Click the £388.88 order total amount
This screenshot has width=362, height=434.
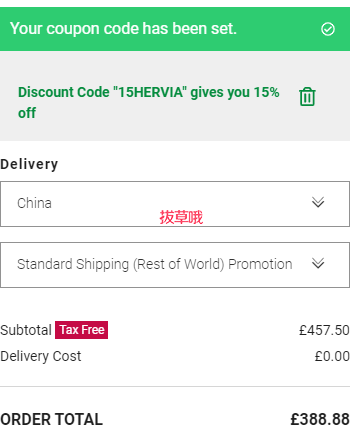tap(320, 419)
